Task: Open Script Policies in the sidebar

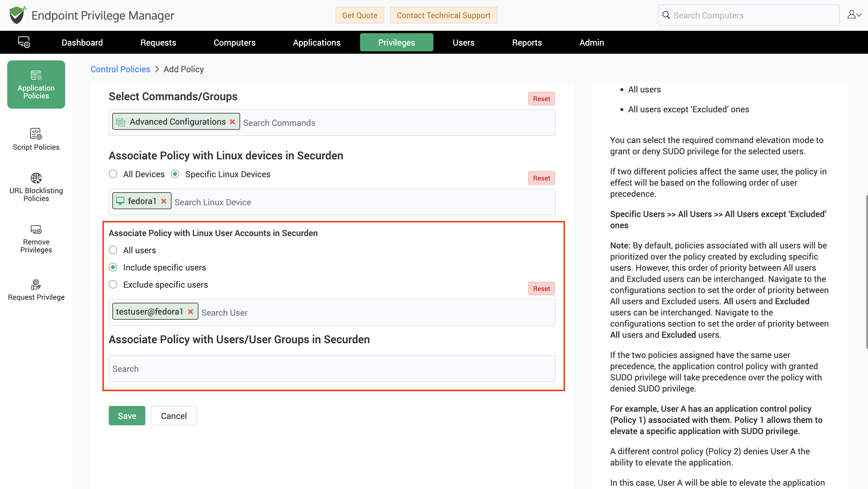Action: 36,139
